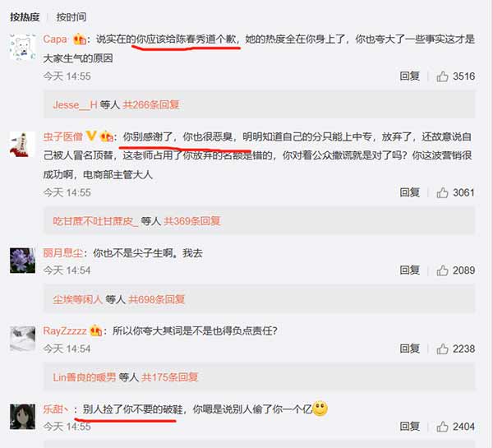The width and height of the screenshot is (493, 448).
Task: Like RayZzzzz's comment with 2238 likes
Action: (442, 349)
